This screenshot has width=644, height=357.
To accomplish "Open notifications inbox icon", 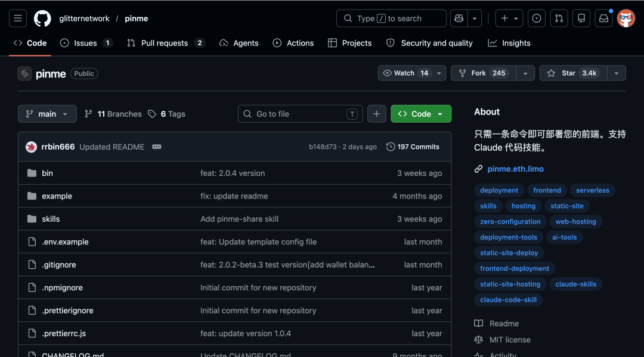I will (x=603, y=18).
